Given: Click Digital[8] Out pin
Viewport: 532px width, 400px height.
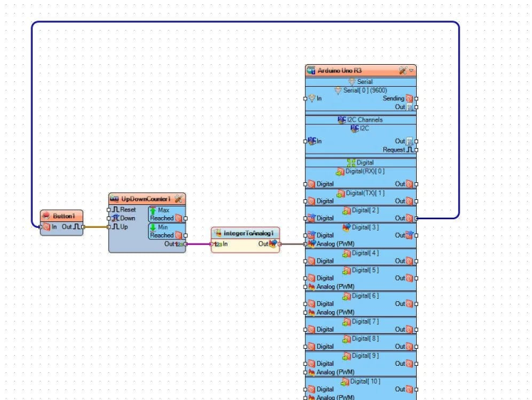Looking at the screenshot, I should pos(416,347).
